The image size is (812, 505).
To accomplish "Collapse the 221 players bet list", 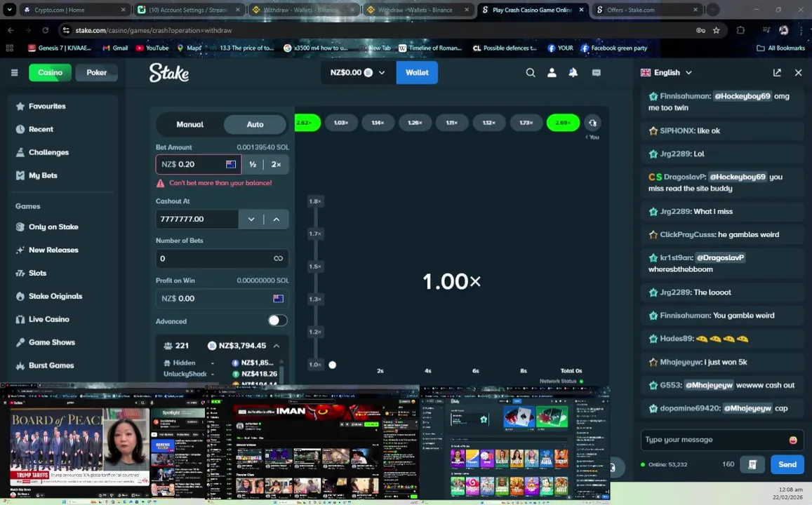I will point(277,346).
